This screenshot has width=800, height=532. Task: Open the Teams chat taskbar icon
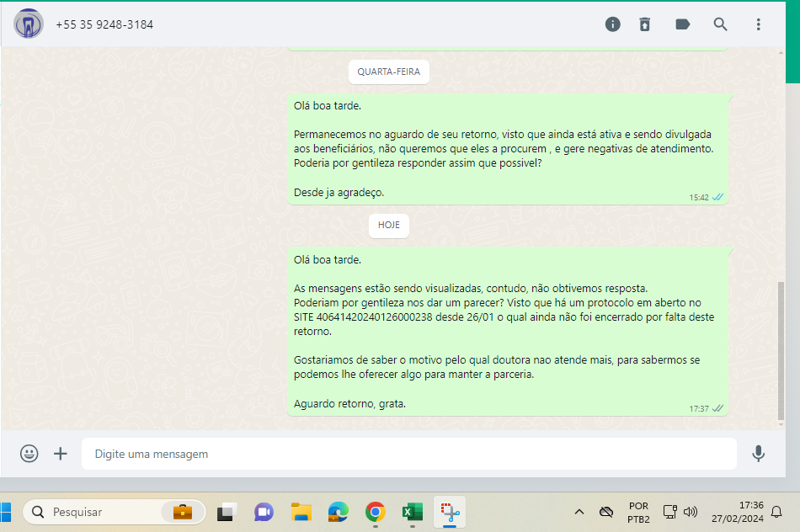264,512
